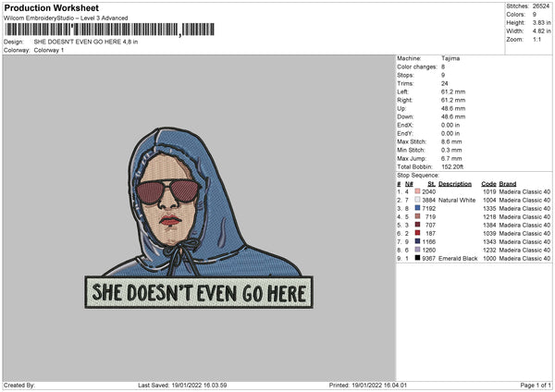Click the Description column header
The image size is (555, 392).
click(455, 183)
